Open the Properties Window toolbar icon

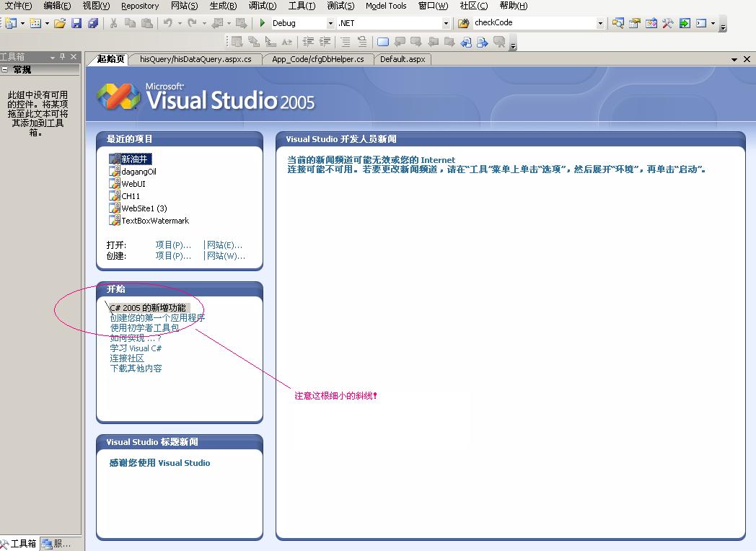click(x=635, y=23)
